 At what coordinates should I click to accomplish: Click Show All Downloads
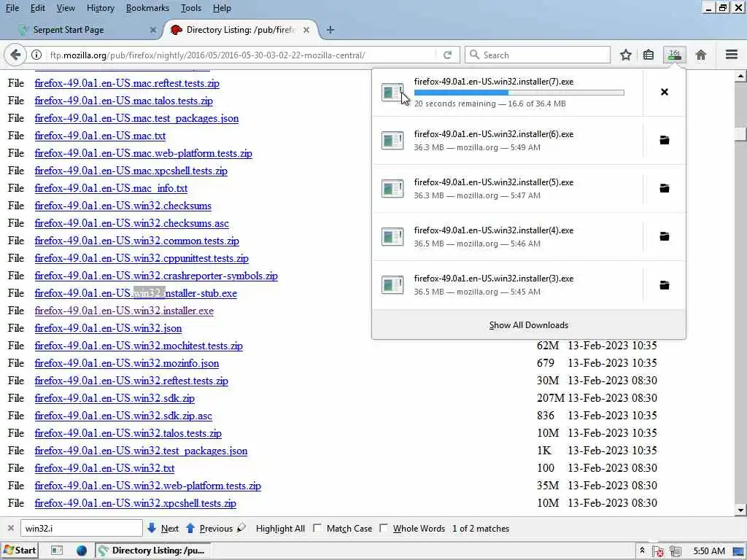pos(529,325)
